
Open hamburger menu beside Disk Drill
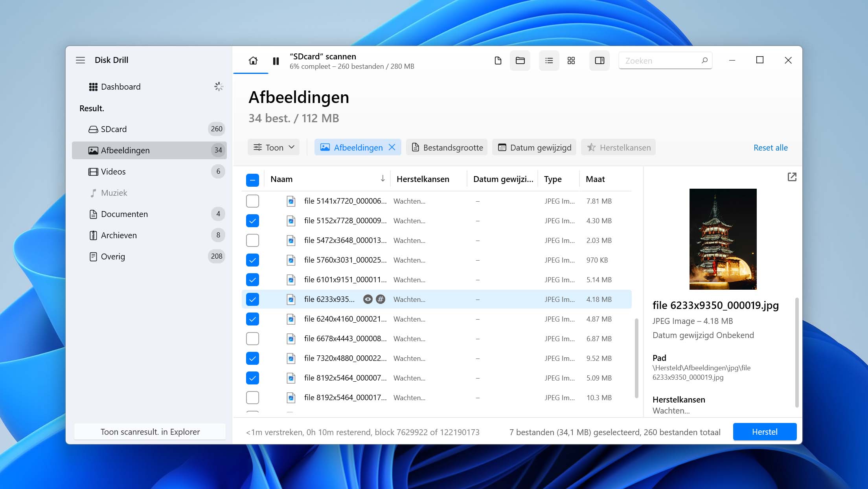tap(81, 60)
